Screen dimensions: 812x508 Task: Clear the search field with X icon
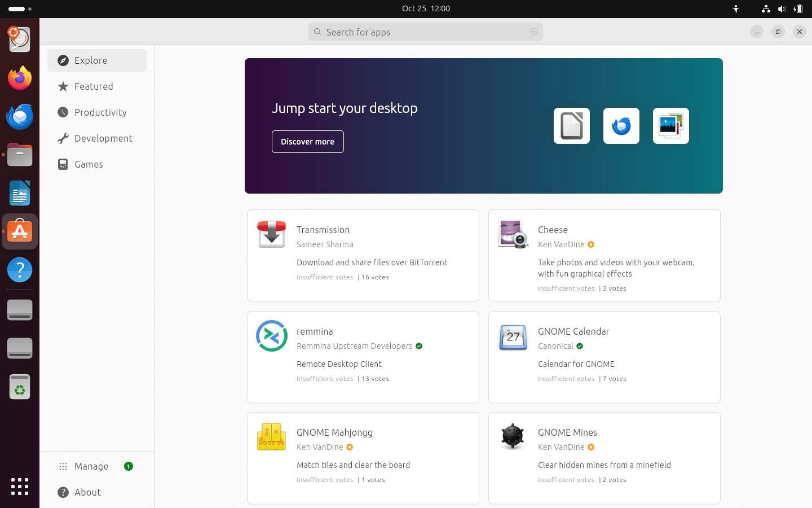point(534,32)
